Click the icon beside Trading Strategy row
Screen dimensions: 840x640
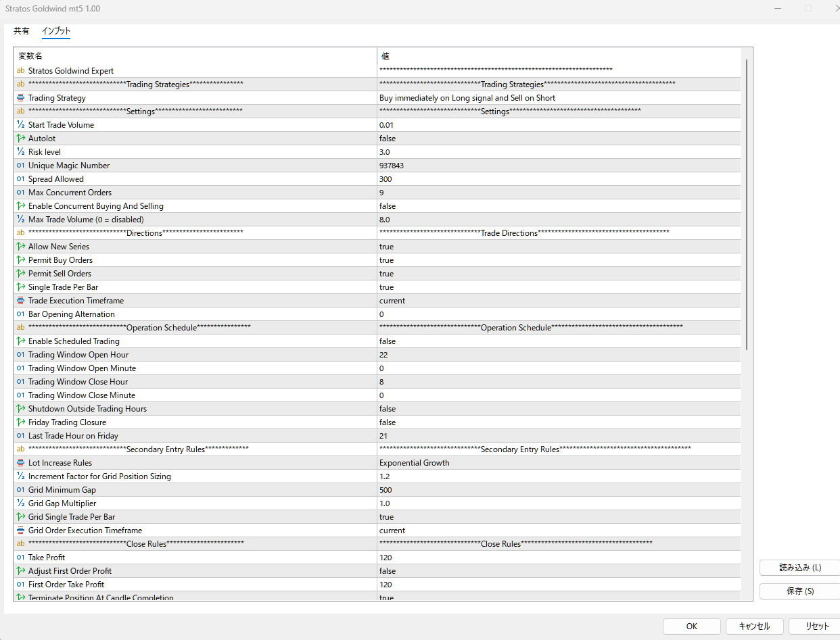coord(20,98)
